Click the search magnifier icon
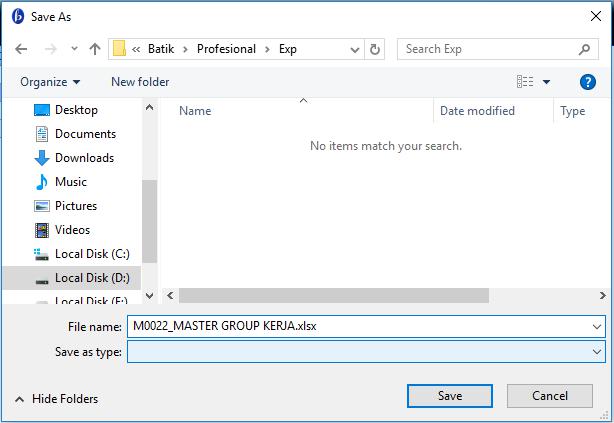Screen dimensions: 614x423 (x=586, y=49)
